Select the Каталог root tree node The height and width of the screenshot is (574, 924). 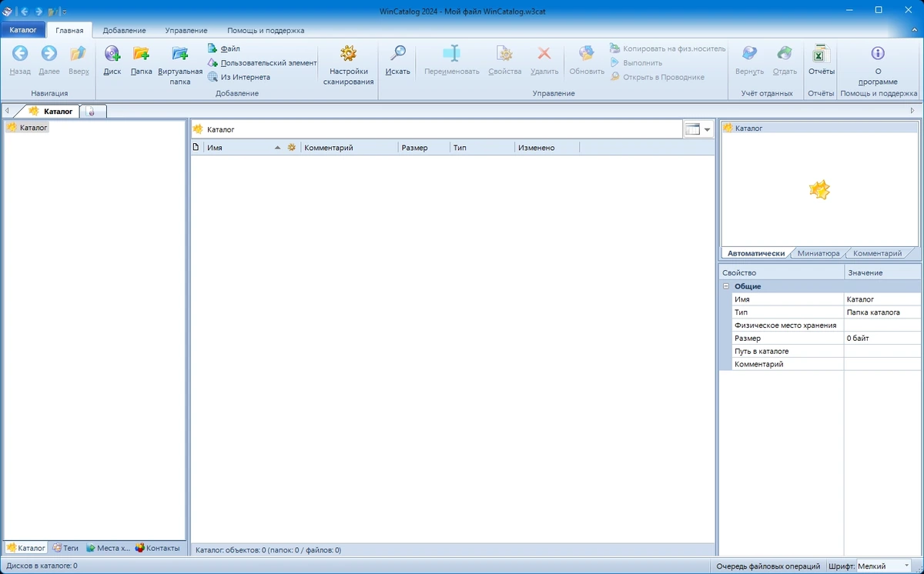coord(27,128)
